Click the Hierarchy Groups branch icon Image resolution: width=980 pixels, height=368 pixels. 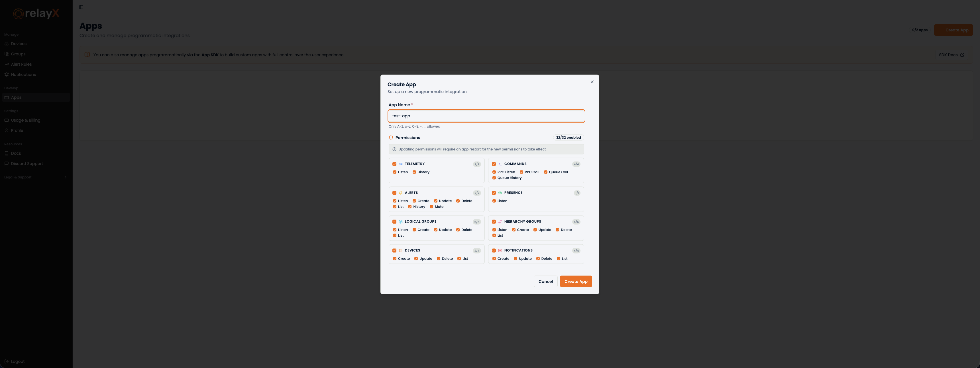pos(500,222)
